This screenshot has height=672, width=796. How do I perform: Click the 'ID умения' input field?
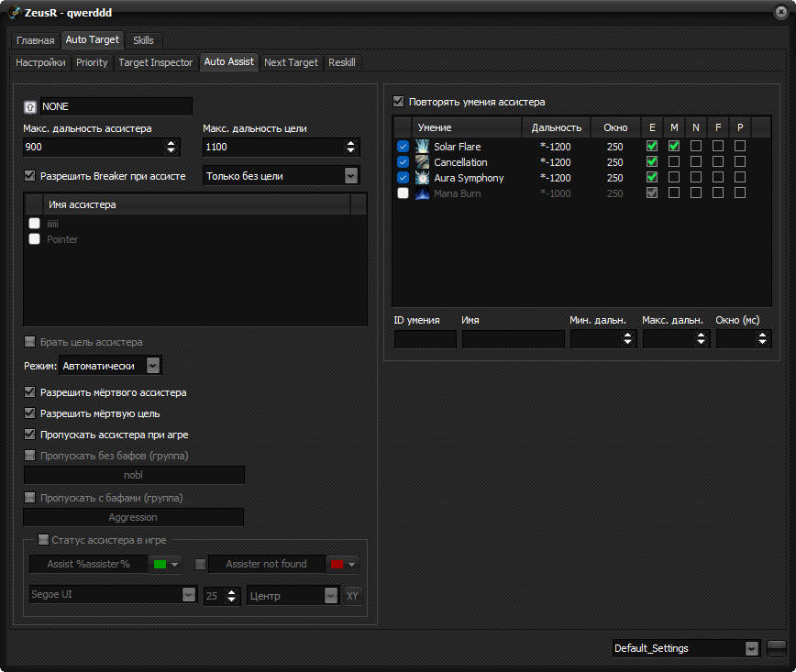(x=426, y=339)
